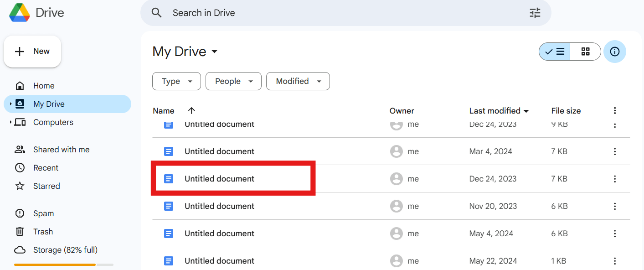Open advanced search options
The height and width of the screenshot is (270, 644).
click(535, 13)
